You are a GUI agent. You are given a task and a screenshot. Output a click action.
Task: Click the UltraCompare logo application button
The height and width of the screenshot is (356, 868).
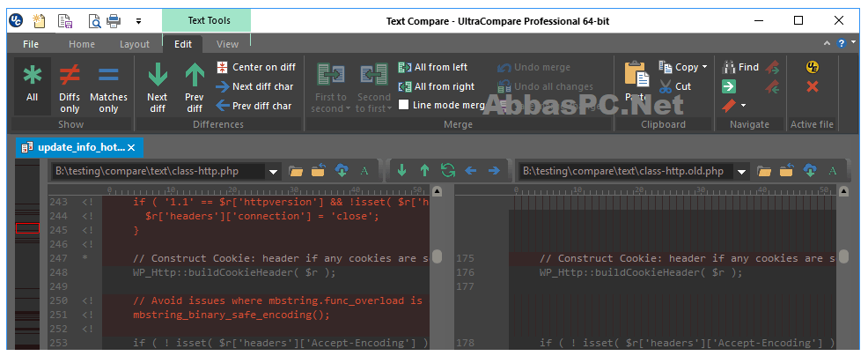click(16, 21)
